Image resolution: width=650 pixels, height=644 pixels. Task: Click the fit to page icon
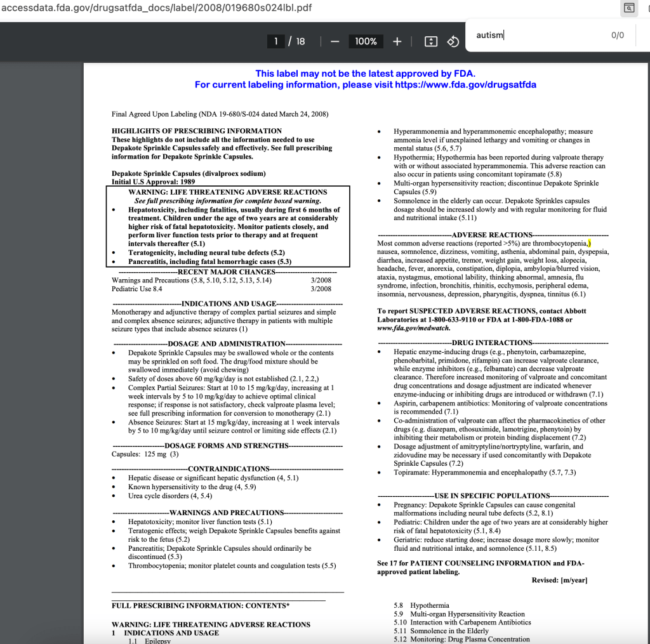point(431,41)
